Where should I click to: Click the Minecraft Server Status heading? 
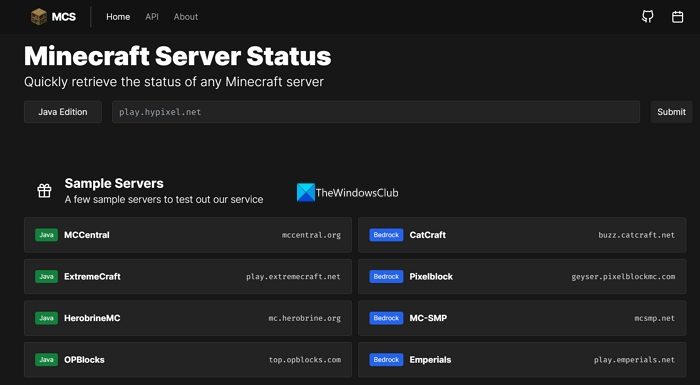(178, 56)
